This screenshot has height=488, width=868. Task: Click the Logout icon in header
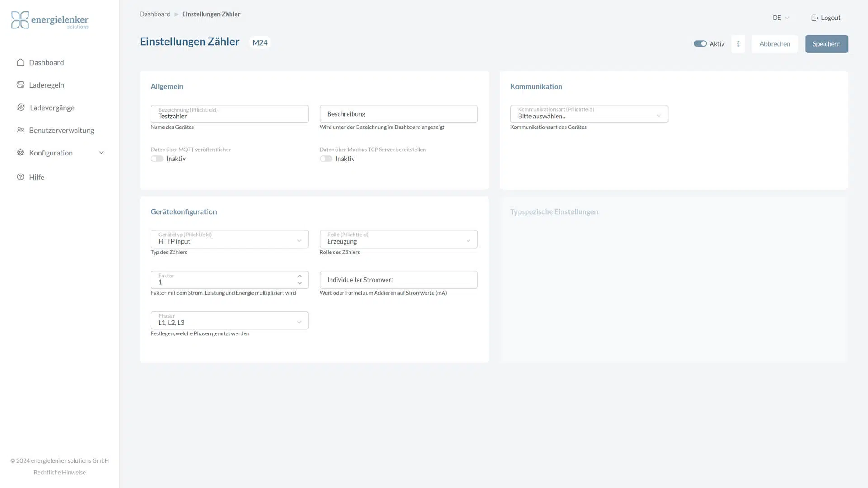tap(815, 18)
